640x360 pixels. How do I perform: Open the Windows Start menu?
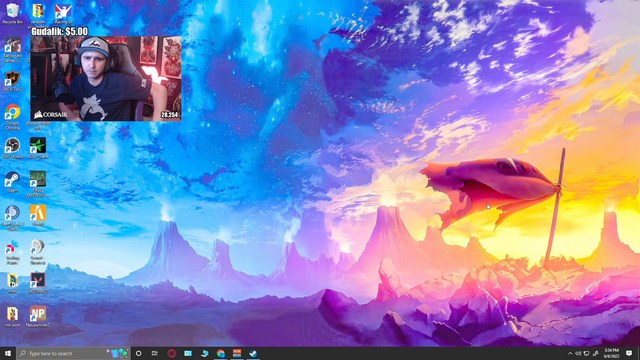point(8,353)
